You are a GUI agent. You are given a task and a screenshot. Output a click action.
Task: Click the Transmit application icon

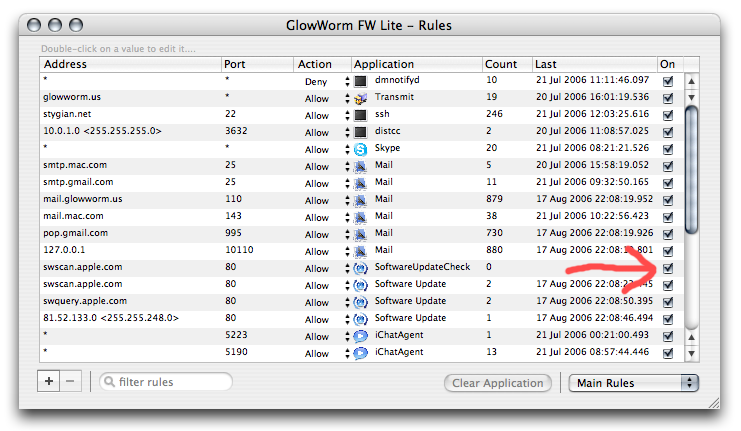tap(360, 98)
